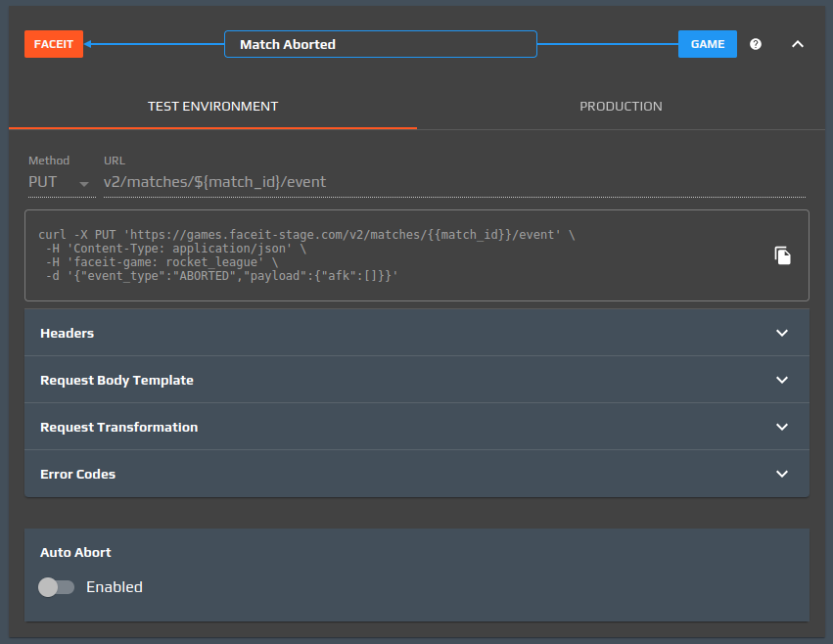Click the Request Body Template chevron icon
This screenshot has height=644, width=833.
coord(781,380)
